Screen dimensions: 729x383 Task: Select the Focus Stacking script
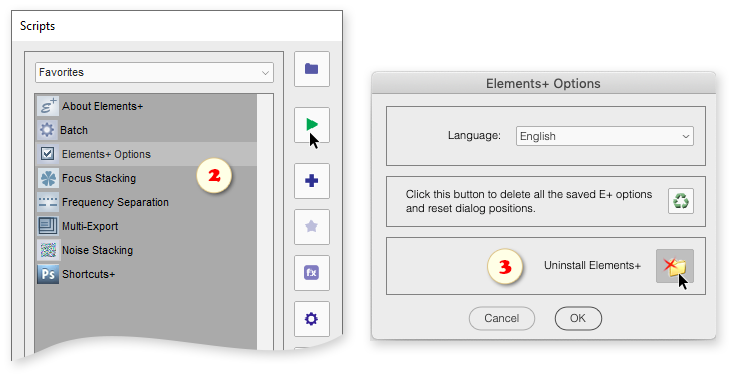(x=146, y=178)
